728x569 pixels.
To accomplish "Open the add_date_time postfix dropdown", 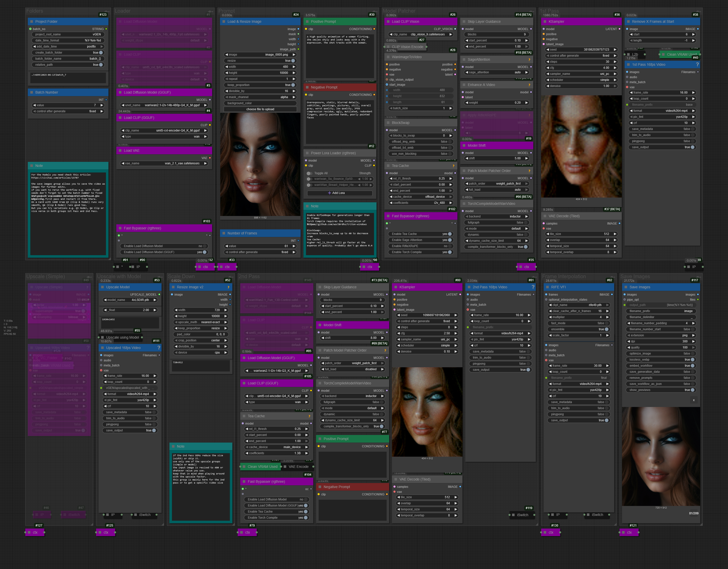I will point(68,47).
